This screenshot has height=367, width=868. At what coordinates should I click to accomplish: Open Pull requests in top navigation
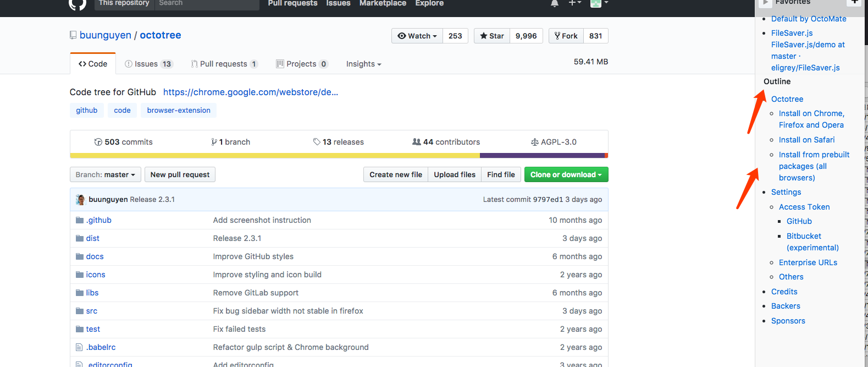pos(292,3)
